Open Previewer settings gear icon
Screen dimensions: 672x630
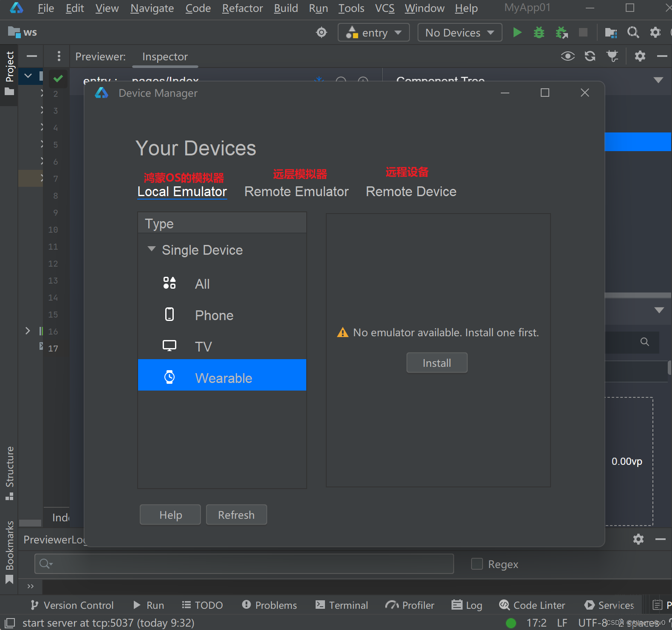[640, 56]
